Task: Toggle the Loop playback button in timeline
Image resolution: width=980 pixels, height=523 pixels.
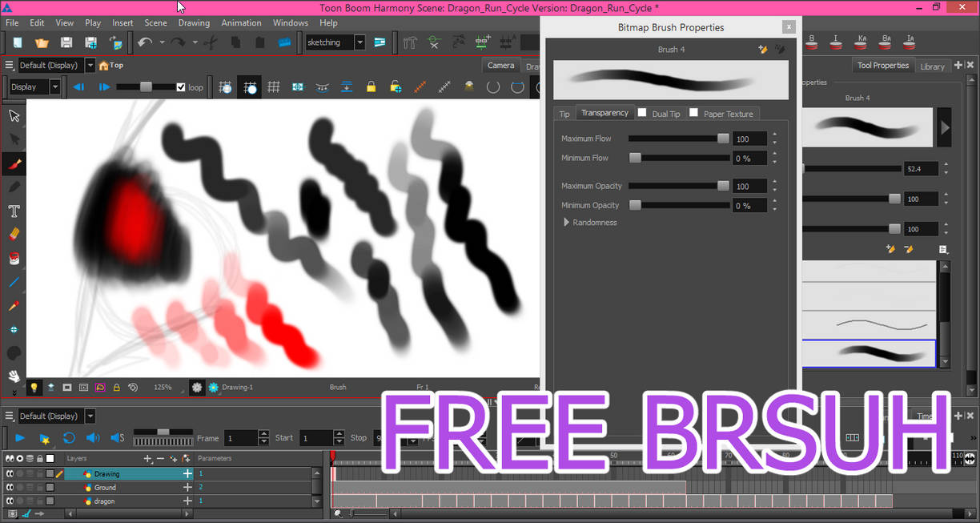Action: tap(69, 437)
